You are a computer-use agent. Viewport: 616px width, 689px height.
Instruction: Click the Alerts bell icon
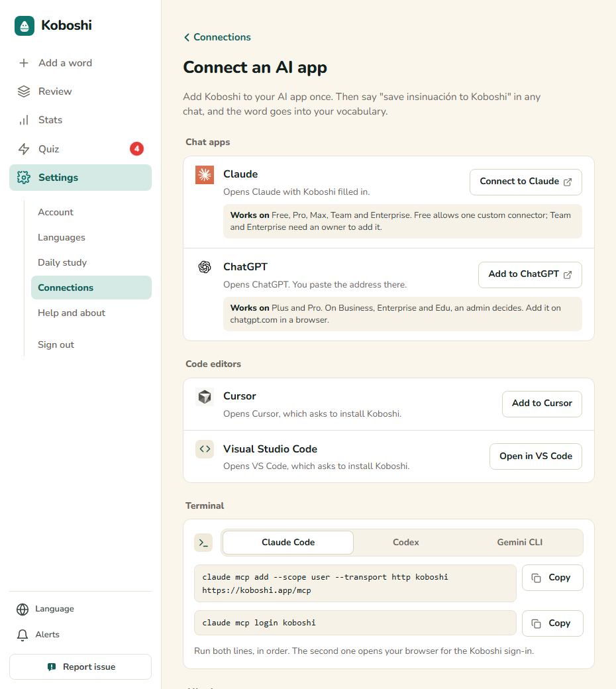(23, 635)
